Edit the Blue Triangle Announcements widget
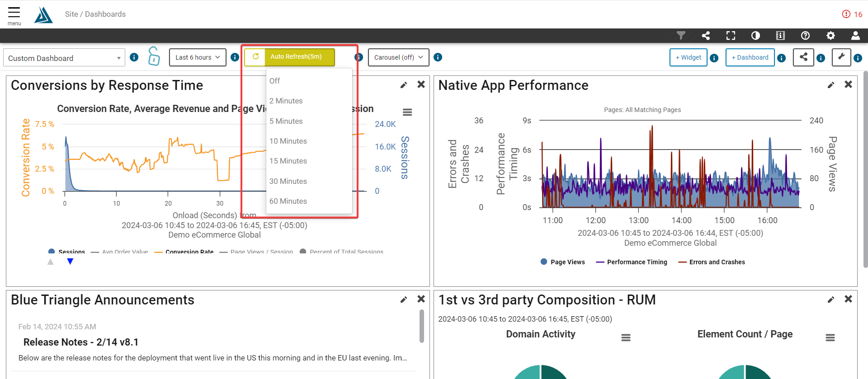 tap(404, 299)
